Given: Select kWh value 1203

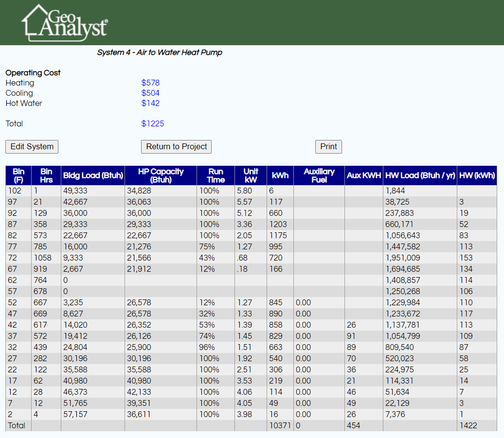Looking at the screenshot, I should coord(278,225).
